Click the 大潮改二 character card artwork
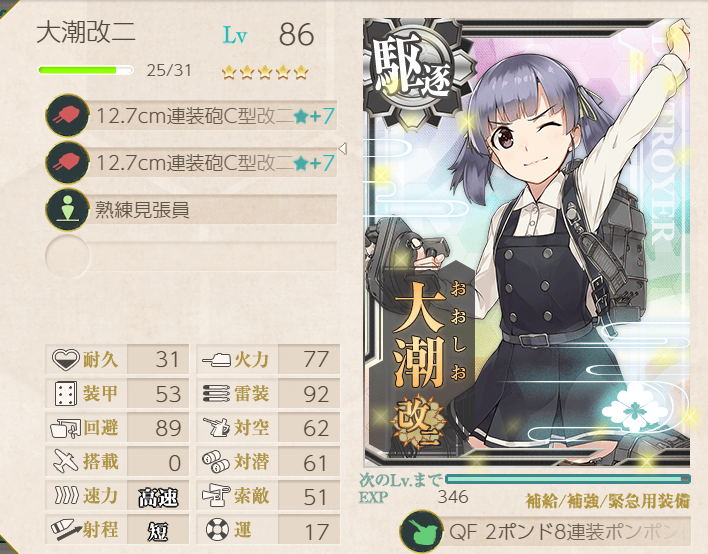Image resolution: width=708 pixels, height=554 pixels. [526, 243]
